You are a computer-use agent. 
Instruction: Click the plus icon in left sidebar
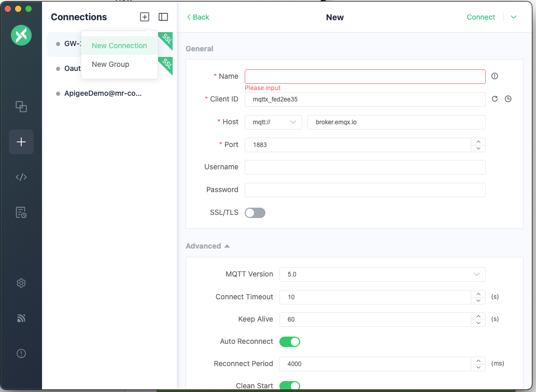tap(21, 142)
